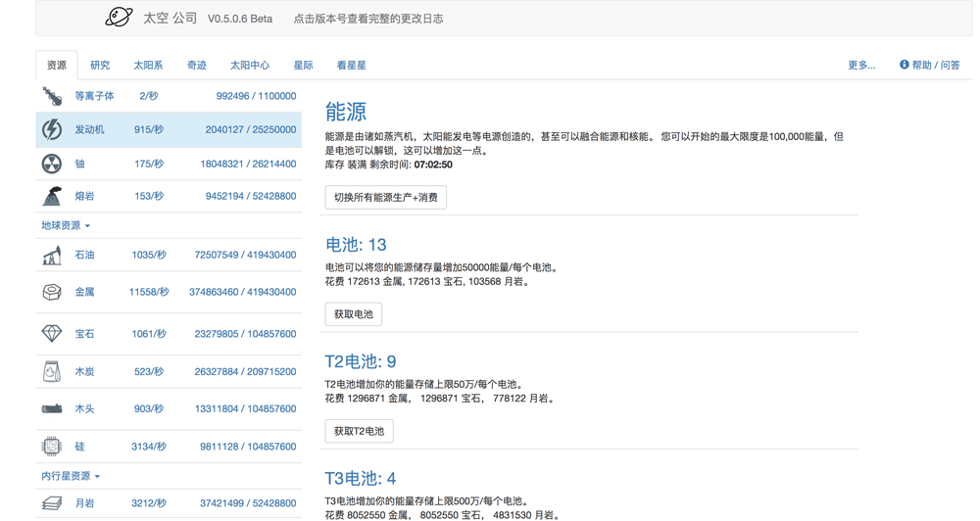Click the radiation uranium (铀) icon
The width and height of the screenshot is (980, 521).
tap(52, 164)
